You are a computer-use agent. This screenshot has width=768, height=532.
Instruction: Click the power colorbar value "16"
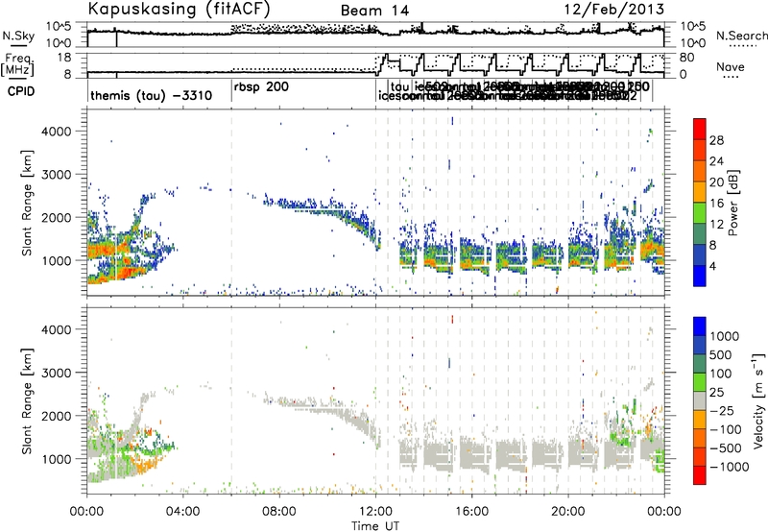716,204
